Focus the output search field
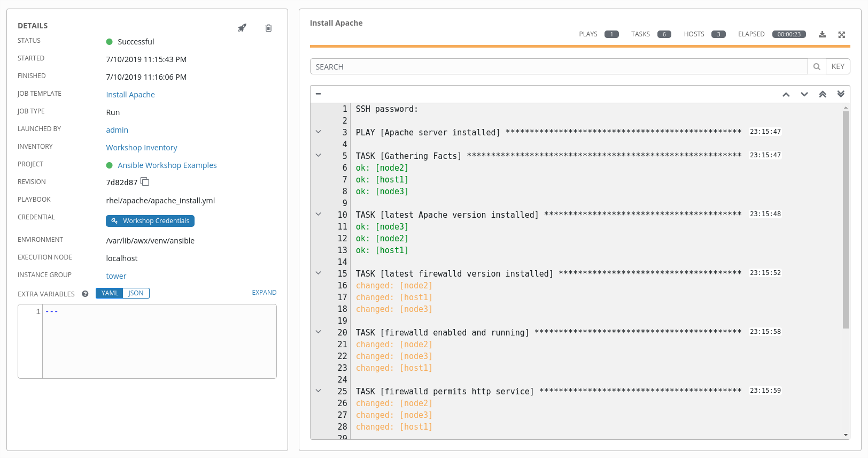This screenshot has width=868, height=458. 559,67
